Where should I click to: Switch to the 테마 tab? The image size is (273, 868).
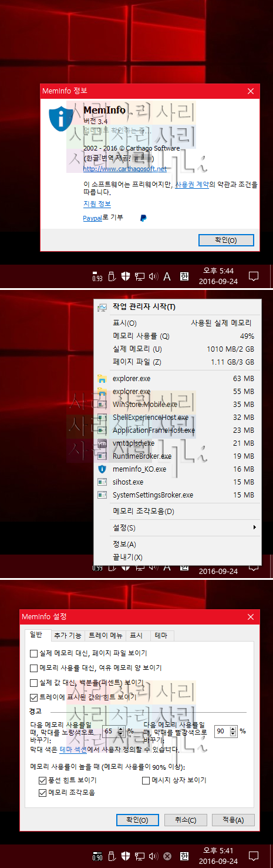pos(161,636)
